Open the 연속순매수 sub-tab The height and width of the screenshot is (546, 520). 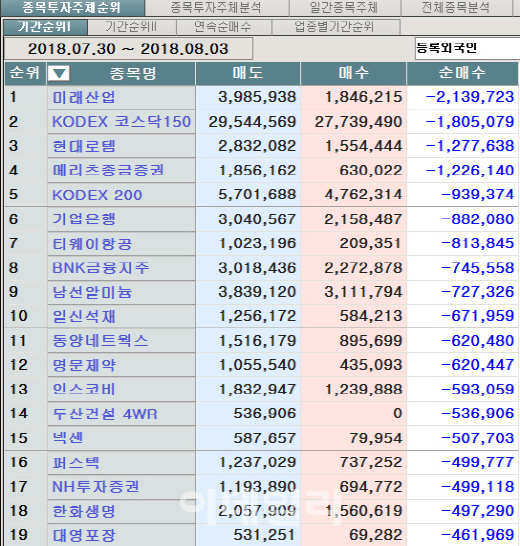click(224, 27)
